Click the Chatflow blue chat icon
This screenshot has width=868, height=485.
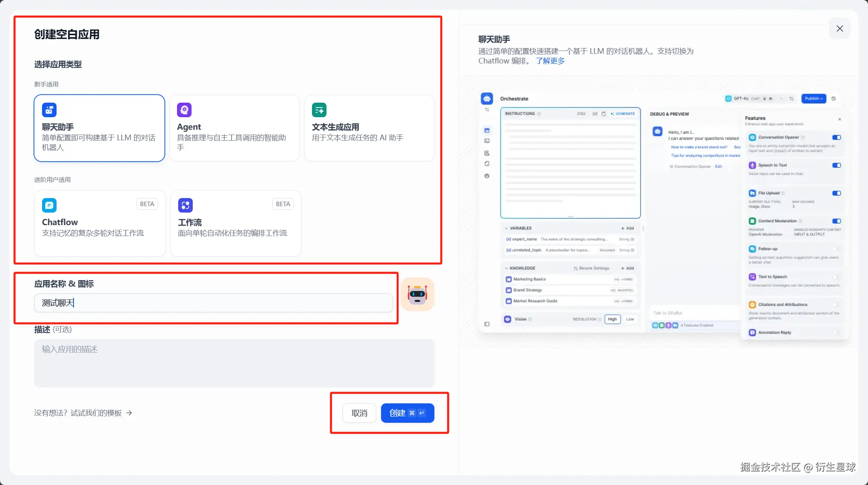tap(49, 205)
